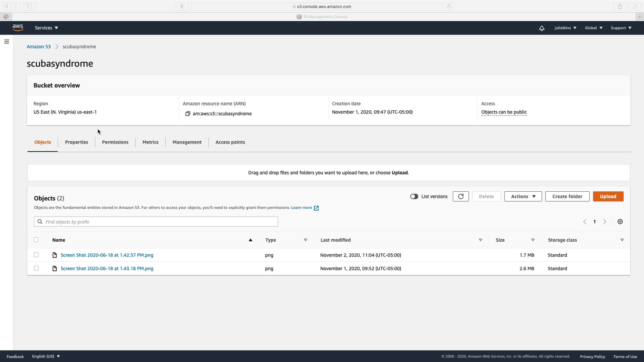Select all objects with header checkbox
The width and height of the screenshot is (644, 362).
click(36, 240)
